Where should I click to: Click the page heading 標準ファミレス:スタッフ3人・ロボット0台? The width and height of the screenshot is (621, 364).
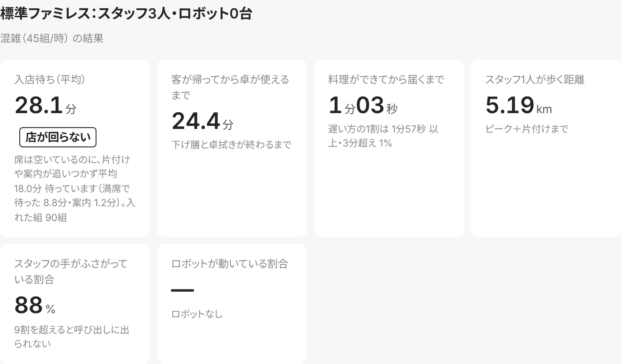[126, 14]
